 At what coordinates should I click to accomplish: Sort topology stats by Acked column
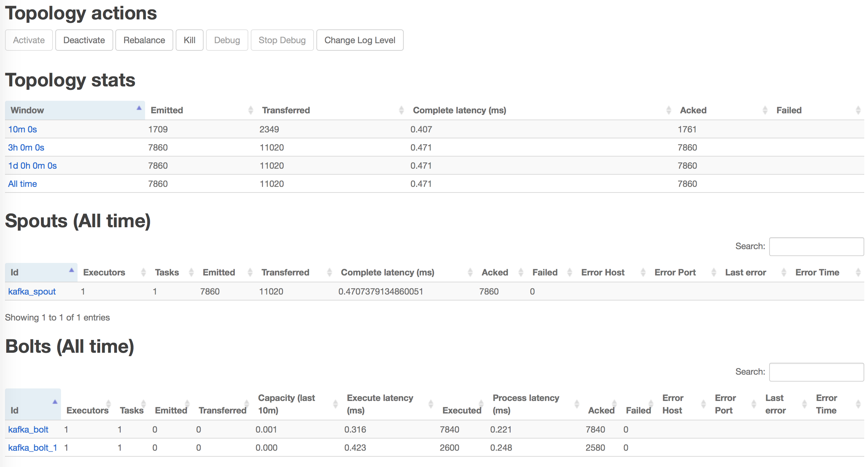pos(693,110)
